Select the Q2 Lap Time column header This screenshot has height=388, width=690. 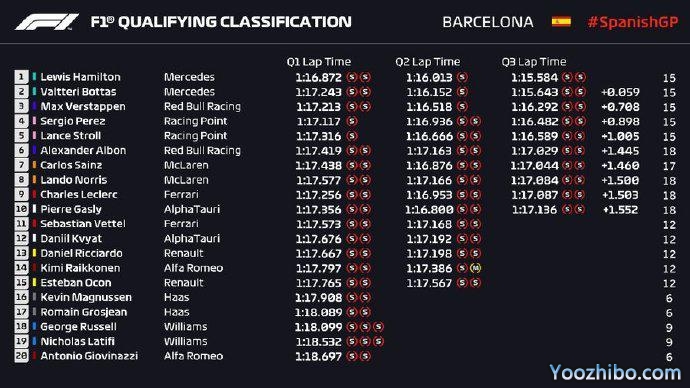[427, 62]
